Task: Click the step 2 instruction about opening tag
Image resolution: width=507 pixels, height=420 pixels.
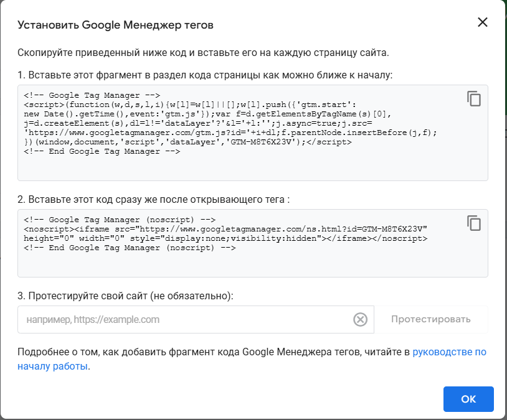Action: click(x=154, y=199)
